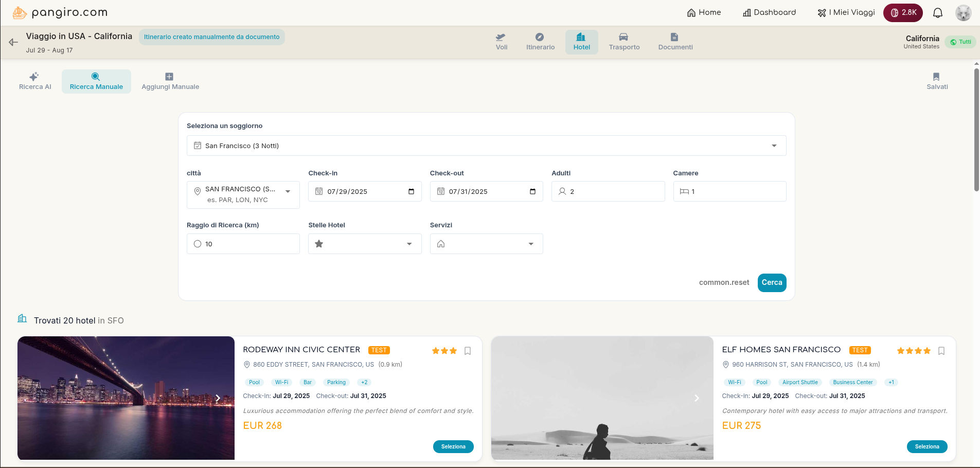Expand the Stelle Hotel star selector
Image resolution: width=980 pixels, height=468 pixels.
[x=364, y=243]
